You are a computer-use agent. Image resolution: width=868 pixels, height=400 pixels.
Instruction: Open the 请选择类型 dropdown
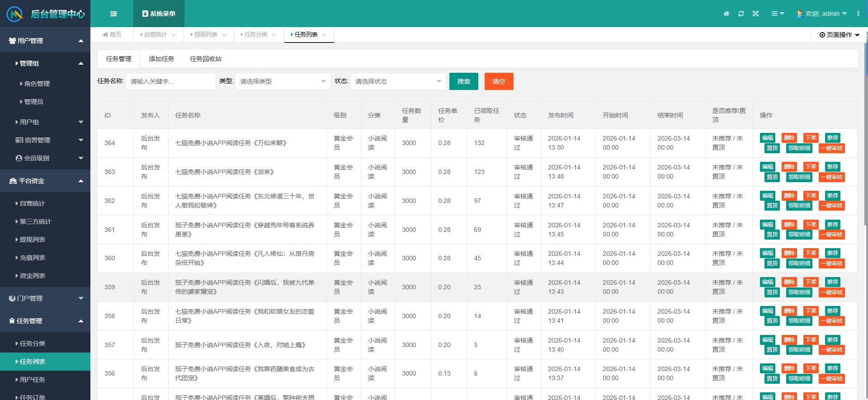coord(283,81)
